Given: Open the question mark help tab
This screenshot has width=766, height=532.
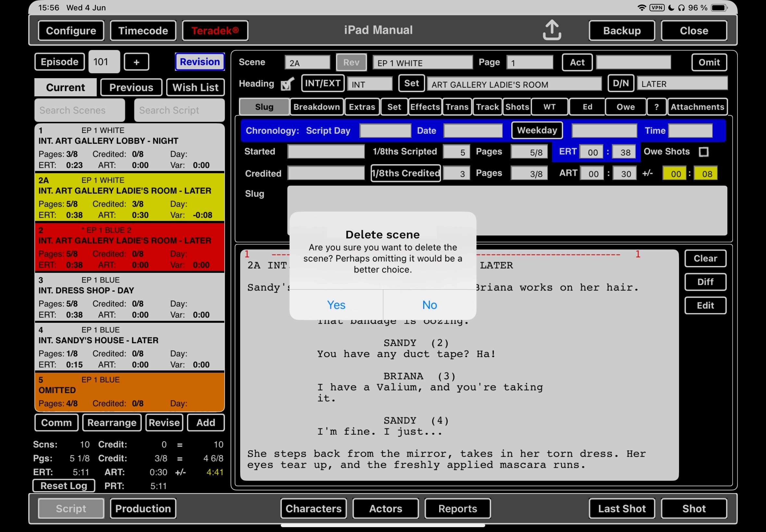Looking at the screenshot, I should coord(656,107).
